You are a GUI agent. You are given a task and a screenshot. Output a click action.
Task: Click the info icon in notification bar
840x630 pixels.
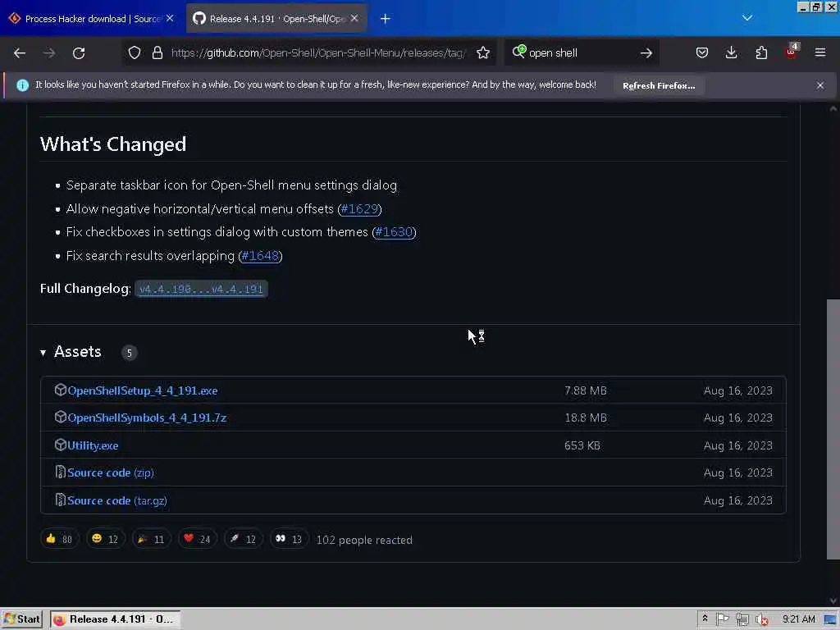click(x=22, y=85)
